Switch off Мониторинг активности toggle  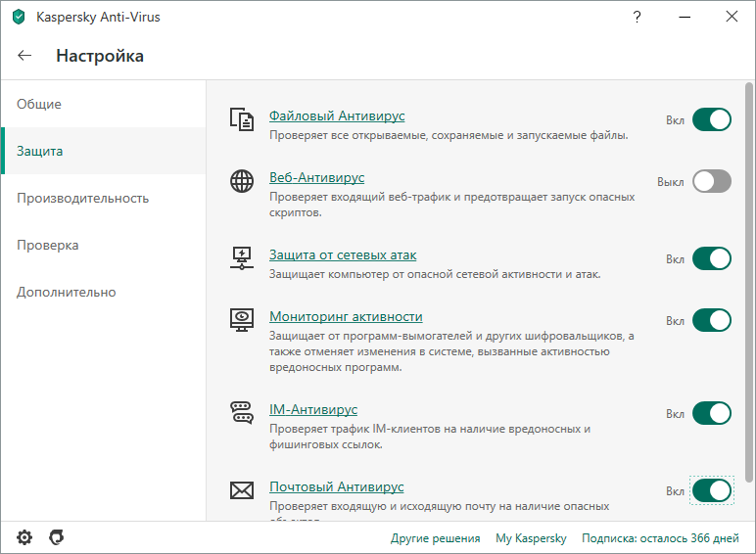[x=712, y=320]
